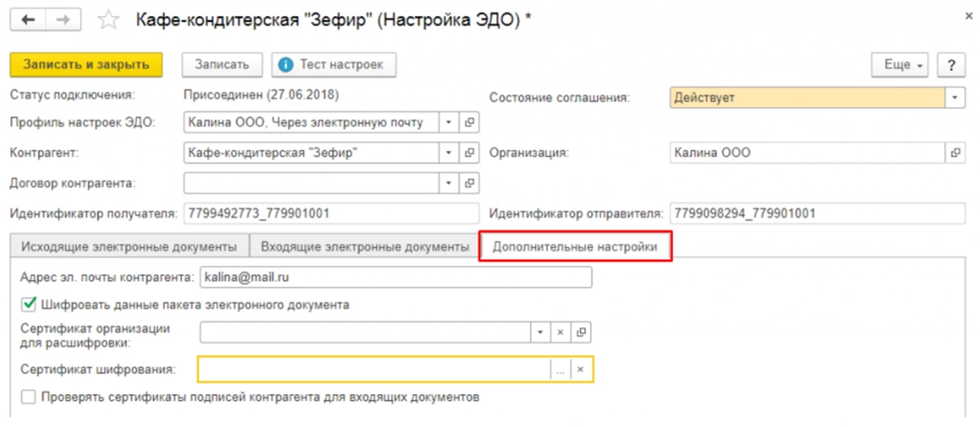Clear the Сертификат организации для расшифровки field
This screenshot has height=427, width=980.
pyautogui.click(x=560, y=332)
